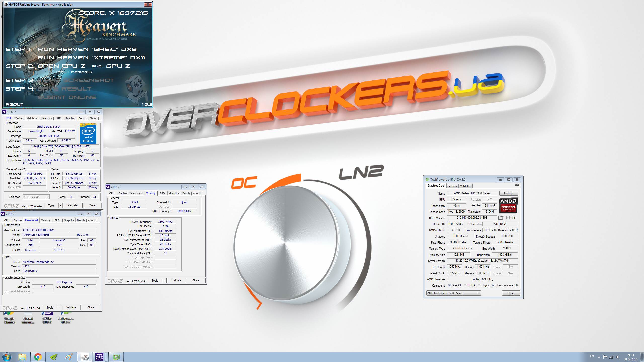Screen dimensions: 644x362
Task: Click Open CPU-Z in Heaven app
Action: (61, 66)
